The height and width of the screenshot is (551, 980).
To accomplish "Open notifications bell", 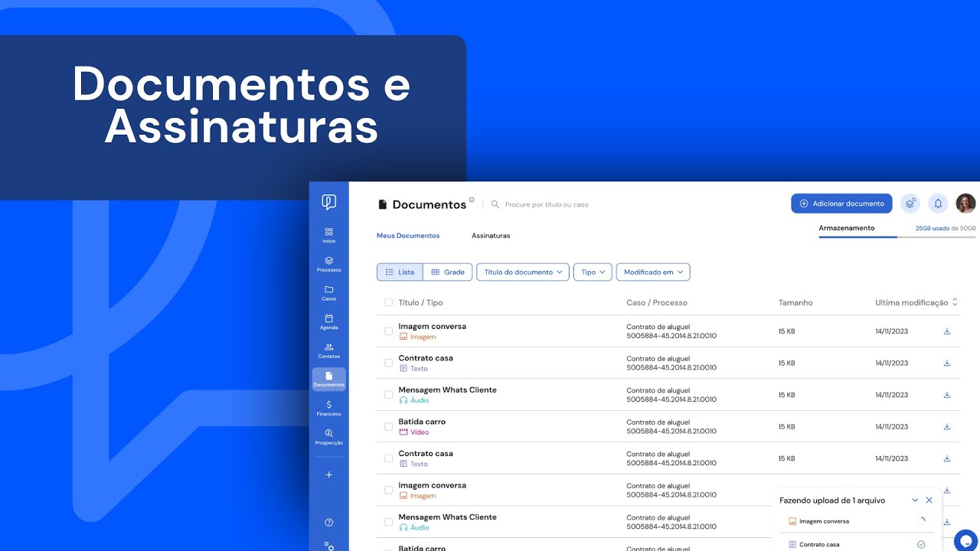I will [938, 204].
